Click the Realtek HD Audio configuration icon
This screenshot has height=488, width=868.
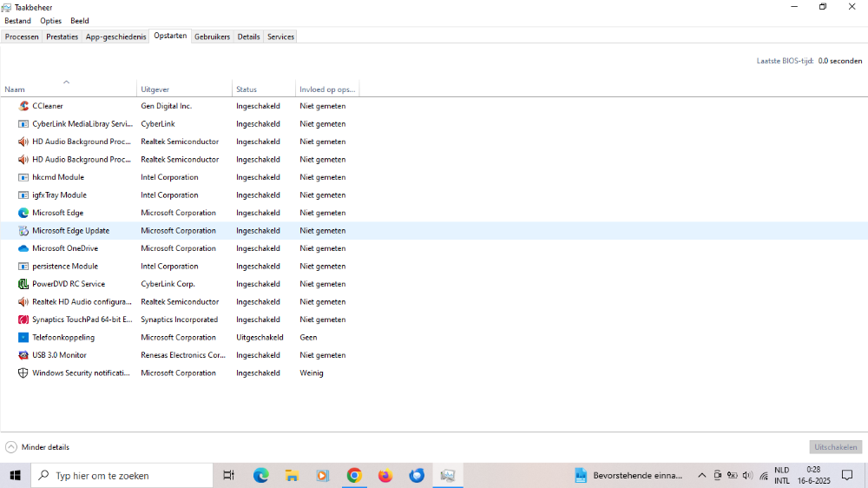pos(23,302)
